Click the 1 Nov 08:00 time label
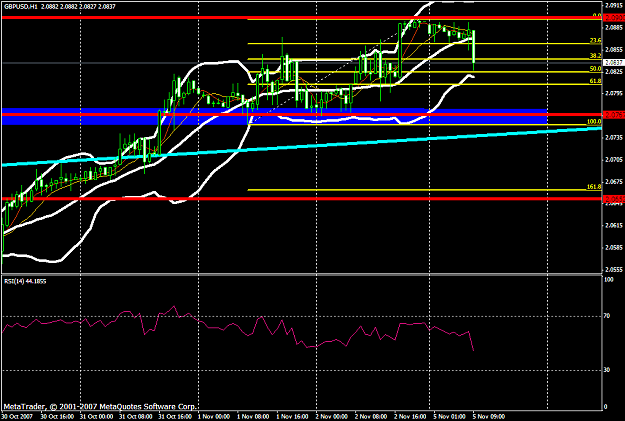The width and height of the screenshot is (625, 421). coord(254,417)
